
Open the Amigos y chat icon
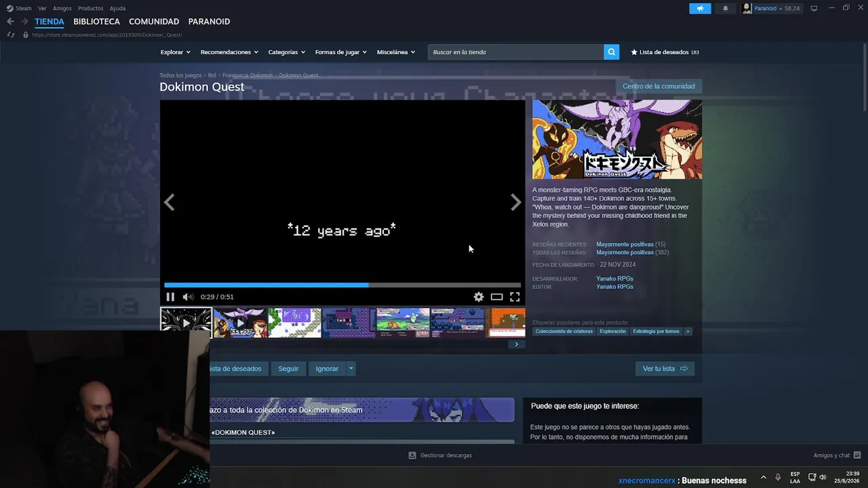[857, 455]
